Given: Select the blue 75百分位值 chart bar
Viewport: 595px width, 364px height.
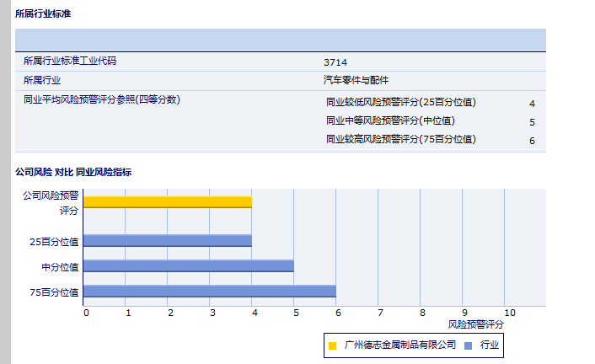Looking at the screenshot, I should (209, 292).
